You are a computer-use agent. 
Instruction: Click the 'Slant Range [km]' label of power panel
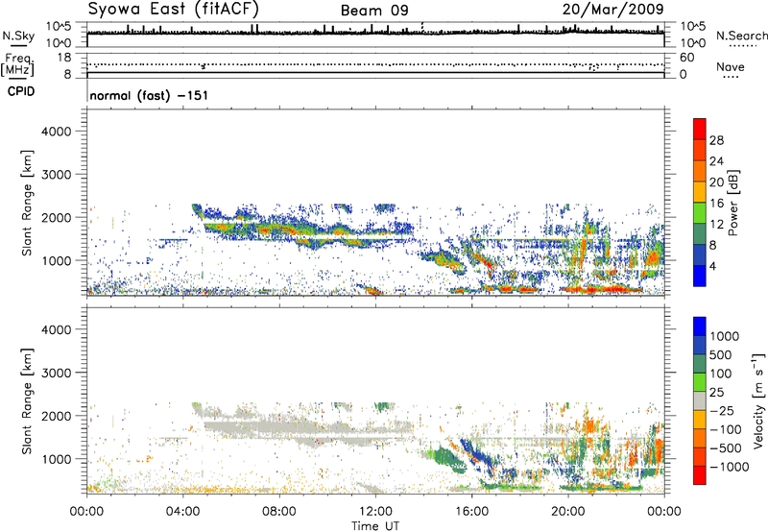[x=27, y=203]
